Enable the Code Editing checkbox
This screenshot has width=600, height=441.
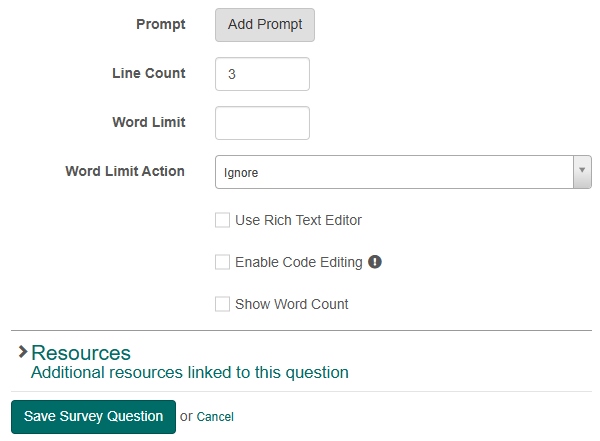(x=222, y=262)
